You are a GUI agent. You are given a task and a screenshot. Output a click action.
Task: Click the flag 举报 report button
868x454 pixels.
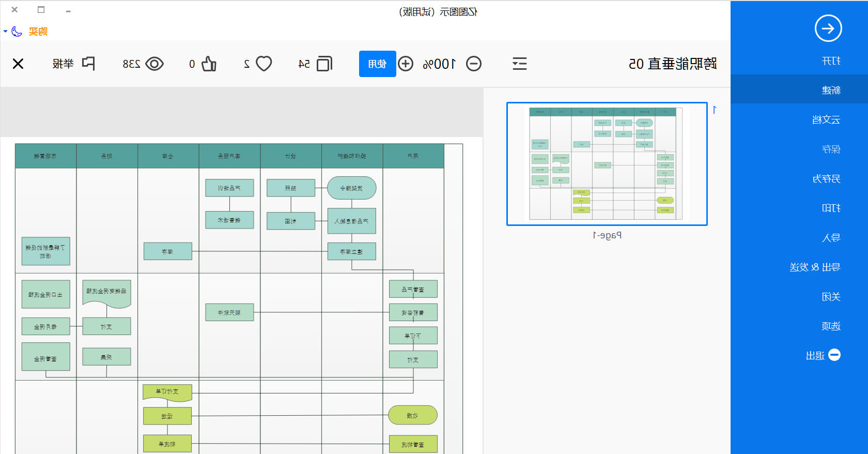[74, 64]
